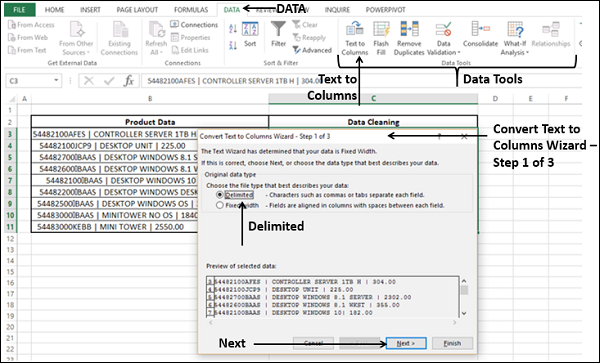
Task: Clear the current filter
Action: point(305,25)
